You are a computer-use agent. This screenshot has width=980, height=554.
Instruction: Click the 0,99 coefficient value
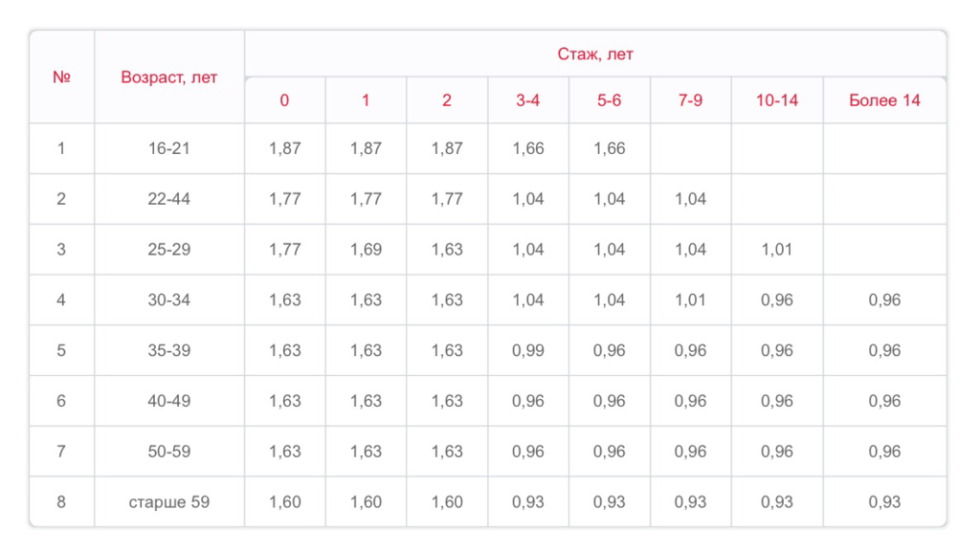528,350
